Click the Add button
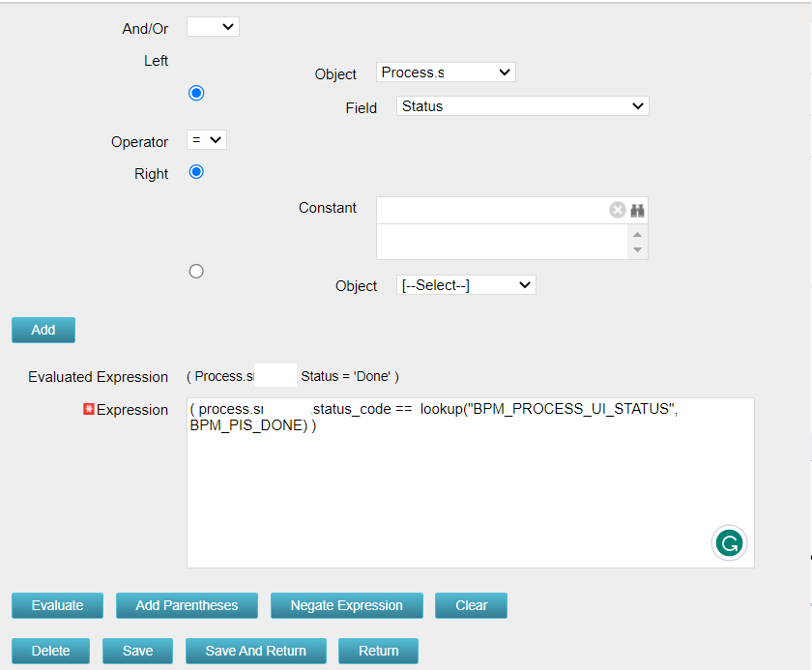This screenshot has height=670, width=812. click(x=43, y=330)
